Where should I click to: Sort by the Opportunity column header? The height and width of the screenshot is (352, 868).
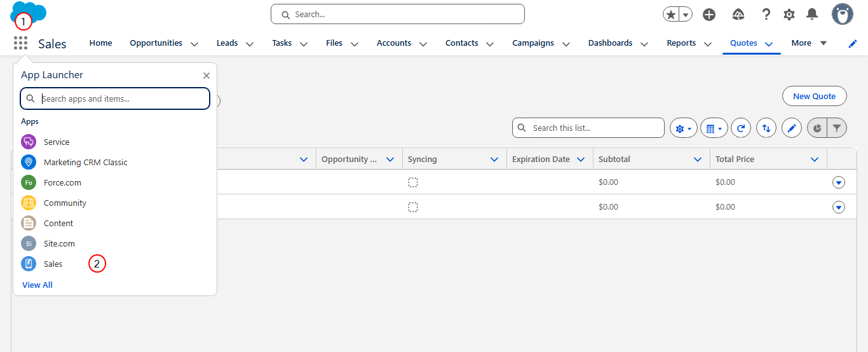[349, 159]
